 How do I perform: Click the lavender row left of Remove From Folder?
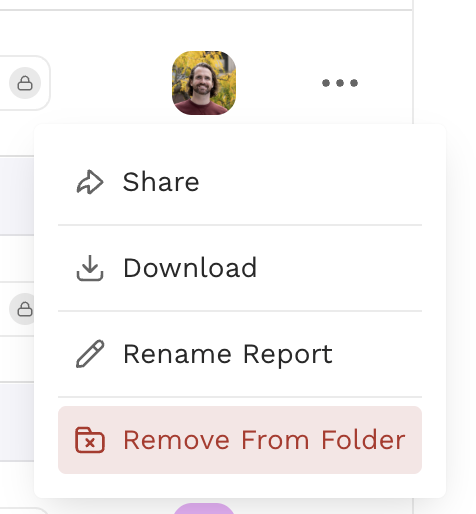(x=17, y=422)
